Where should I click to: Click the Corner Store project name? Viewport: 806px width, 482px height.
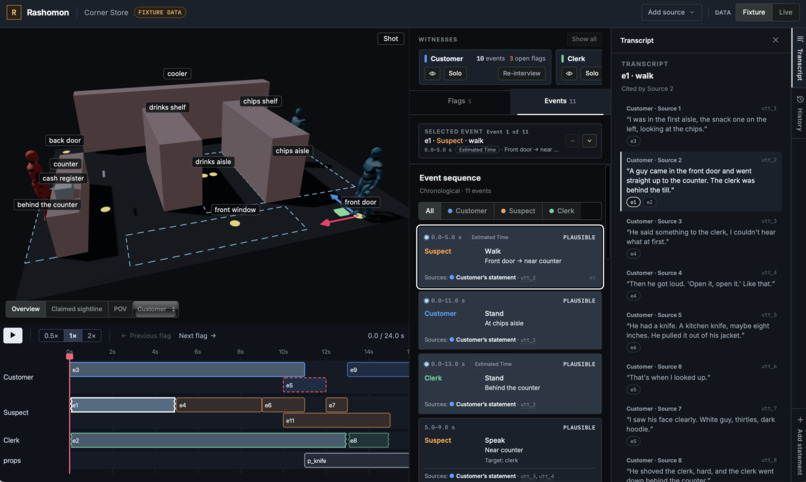(106, 12)
